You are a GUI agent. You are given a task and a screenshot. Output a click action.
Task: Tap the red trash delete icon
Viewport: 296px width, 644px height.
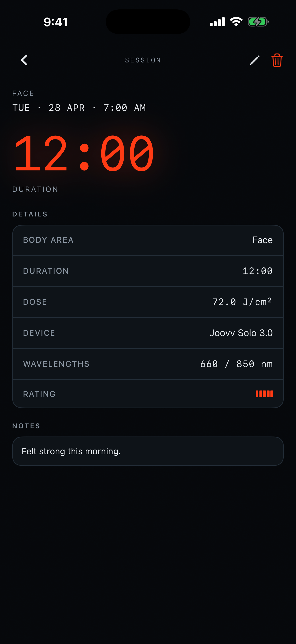click(x=276, y=60)
